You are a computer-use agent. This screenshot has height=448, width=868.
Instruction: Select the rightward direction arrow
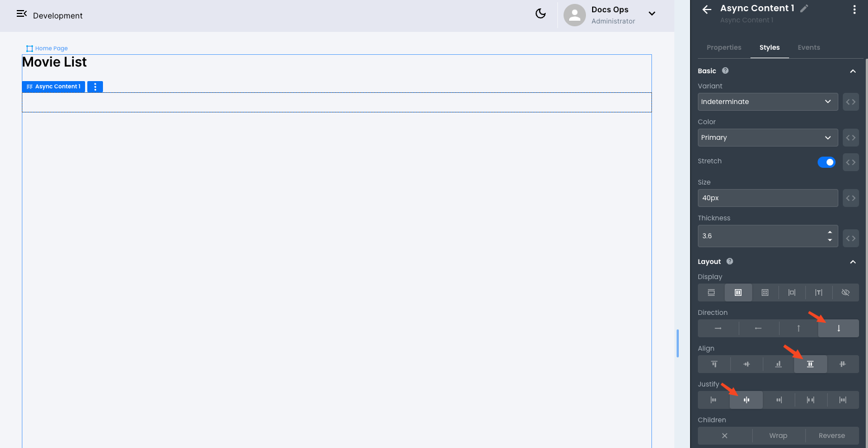click(x=718, y=328)
